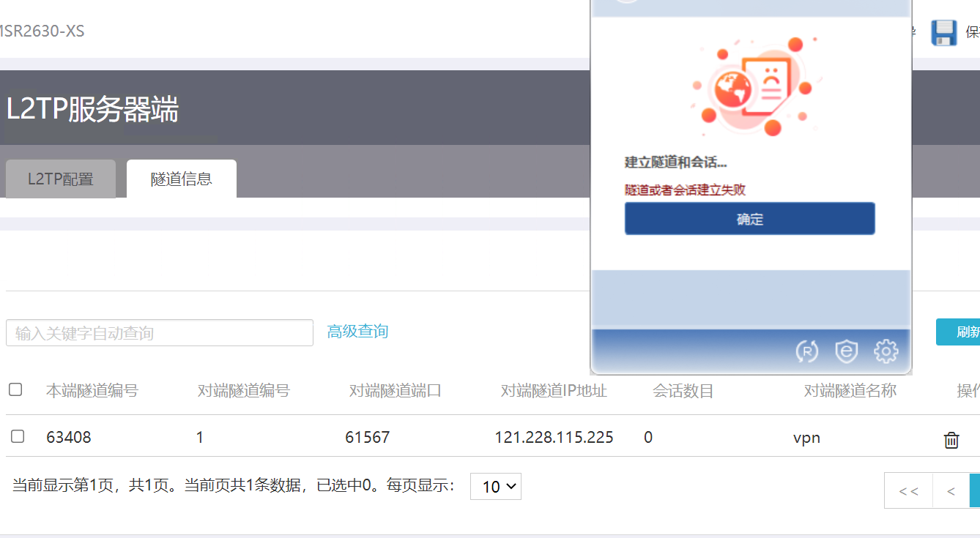Click the L2TP服务器端 page heading
The height and width of the screenshot is (538, 980).
coord(92,109)
